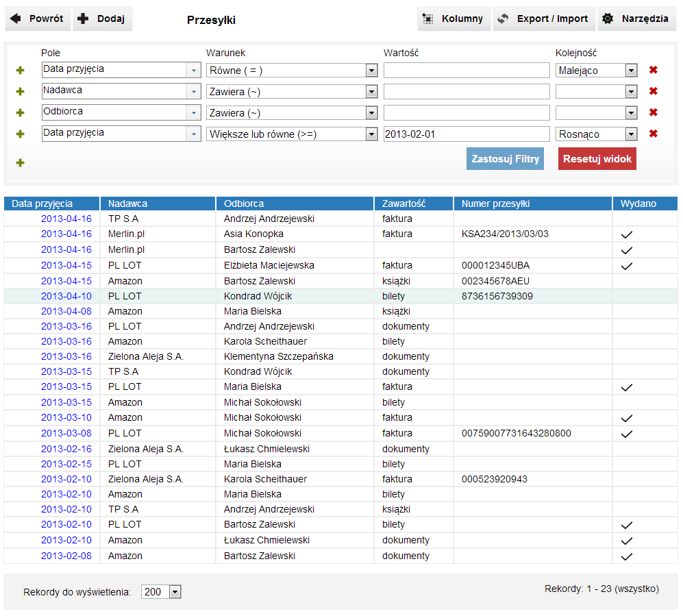The height and width of the screenshot is (616, 683).
Task: Click green plus beside the Nadawca filter
Action: tap(20, 92)
